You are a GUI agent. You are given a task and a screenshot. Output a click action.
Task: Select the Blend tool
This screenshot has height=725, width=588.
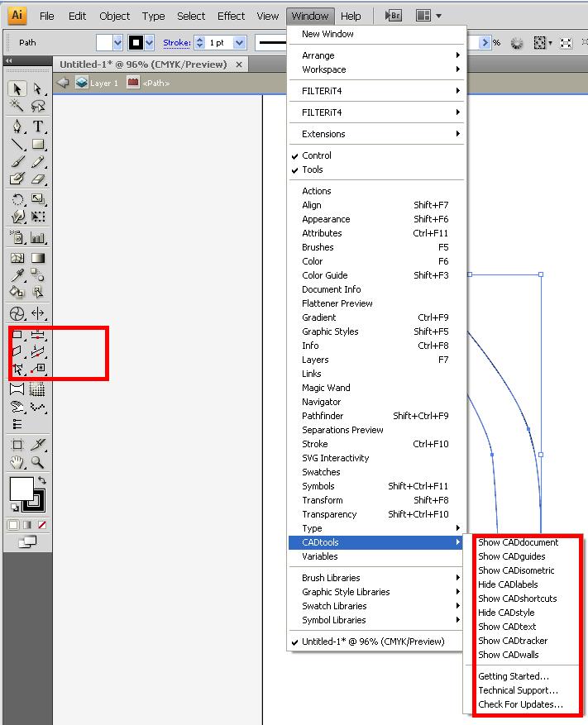pos(38,275)
